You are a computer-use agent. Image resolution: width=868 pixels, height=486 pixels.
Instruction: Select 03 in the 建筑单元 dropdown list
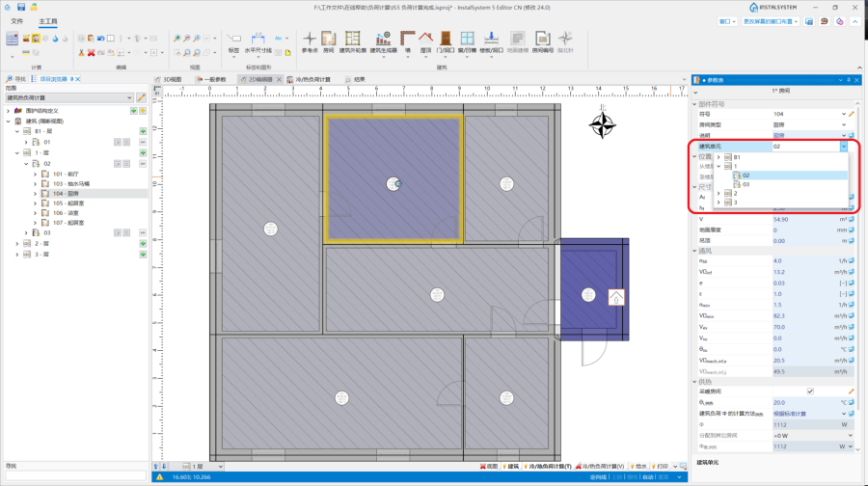(746, 184)
